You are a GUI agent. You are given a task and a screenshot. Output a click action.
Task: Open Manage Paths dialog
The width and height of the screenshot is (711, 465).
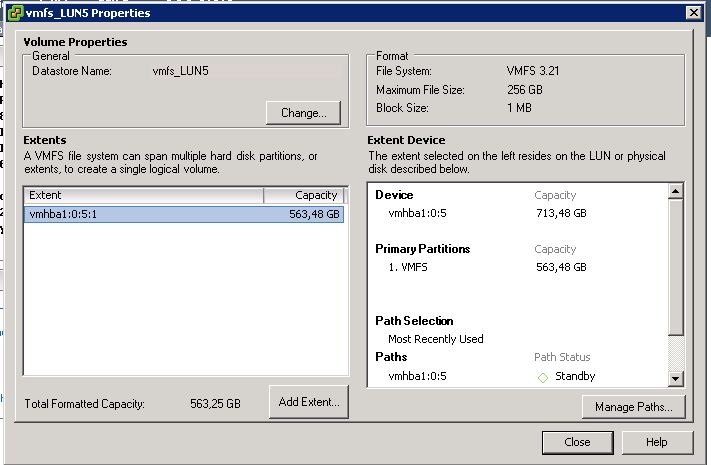click(633, 406)
